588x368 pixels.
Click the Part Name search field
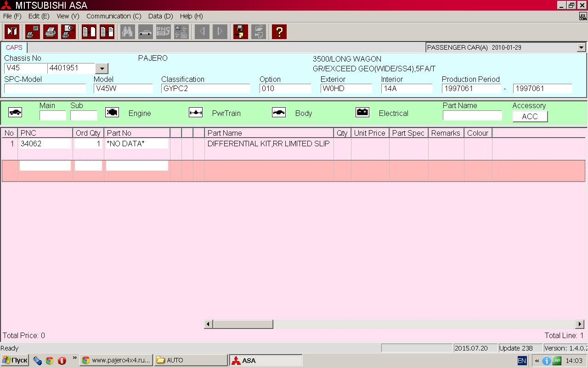point(472,115)
